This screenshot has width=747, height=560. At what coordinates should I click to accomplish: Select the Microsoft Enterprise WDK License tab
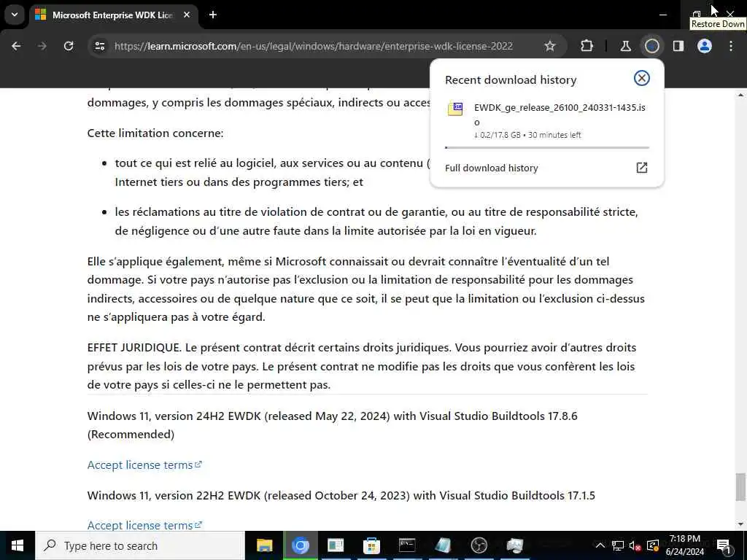click(x=113, y=15)
